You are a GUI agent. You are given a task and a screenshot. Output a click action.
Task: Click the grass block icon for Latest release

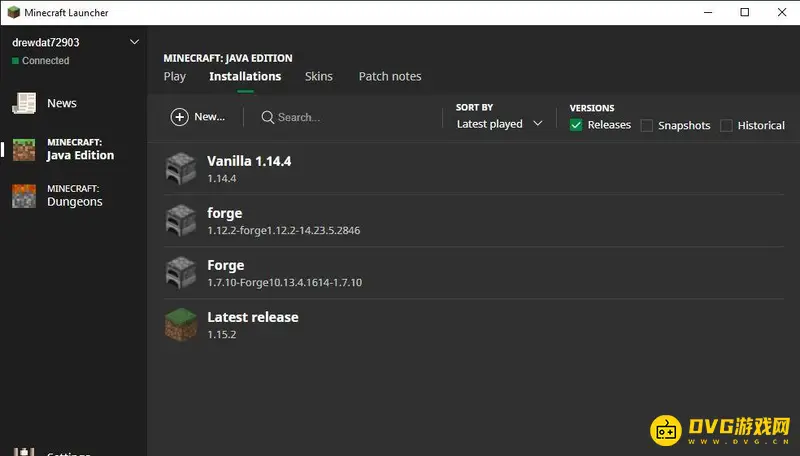coord(181,325)
